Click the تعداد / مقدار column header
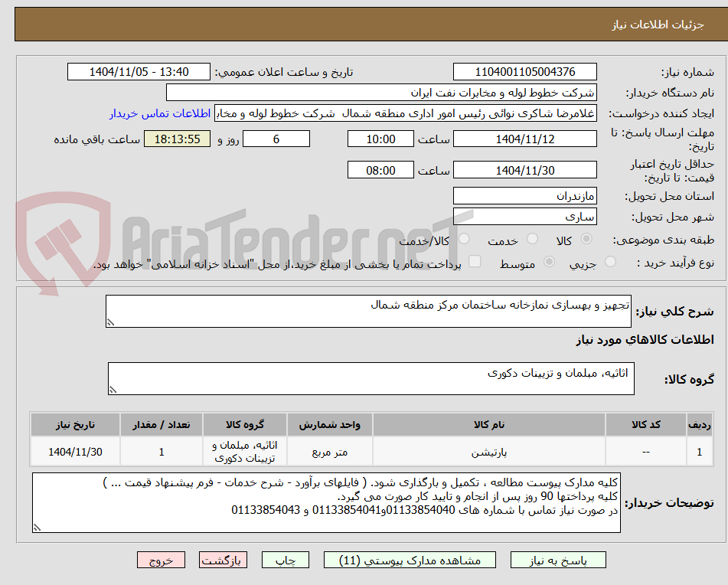 coord(161,425)
